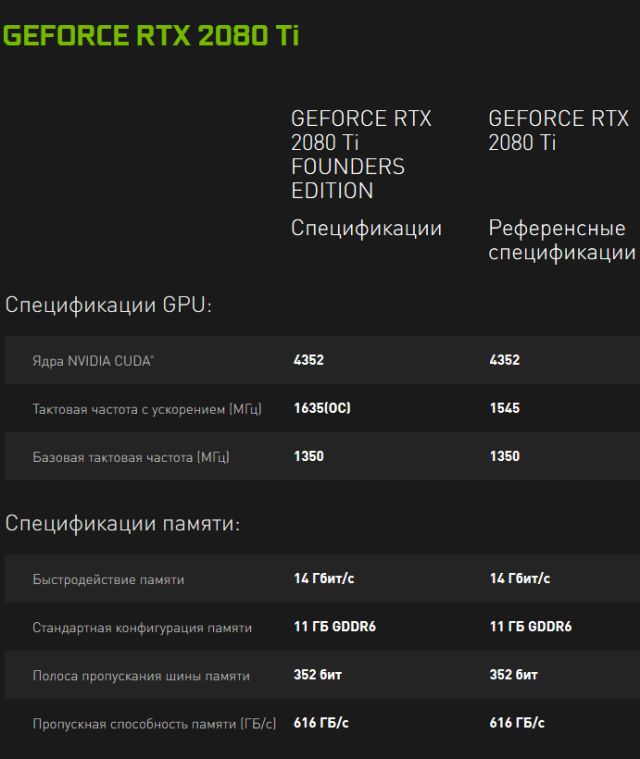
Task: Select the Founders Edition column header
Action: pos(361,154)
